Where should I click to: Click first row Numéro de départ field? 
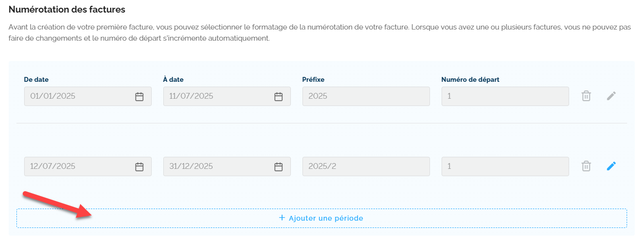pyautogui.click(x=505, y=96)
